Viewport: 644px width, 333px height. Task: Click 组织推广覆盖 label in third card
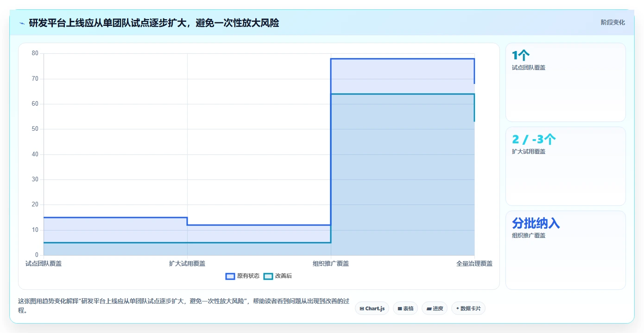pyautogui.click(x=529, y=236)
